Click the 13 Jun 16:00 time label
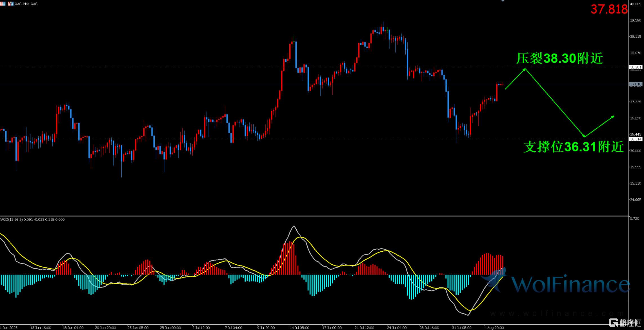This screenshot has height=330, width=644. coord(41,328)
